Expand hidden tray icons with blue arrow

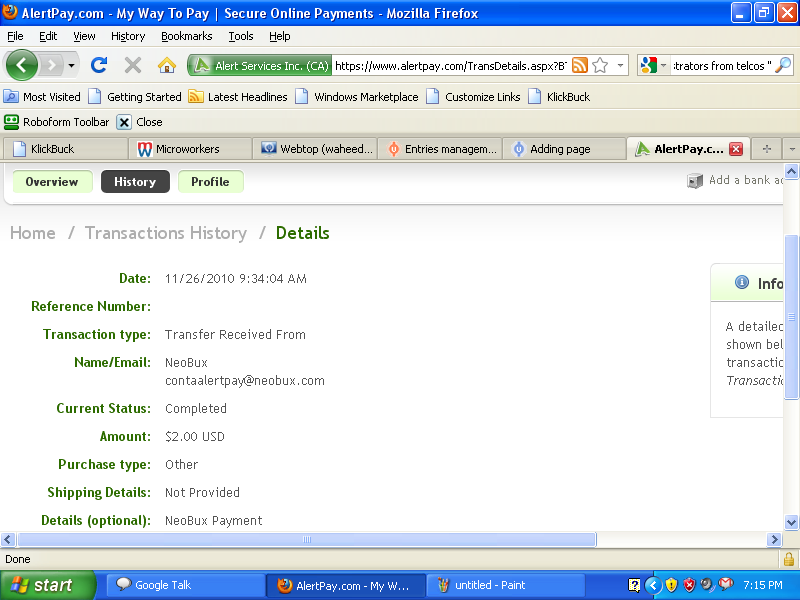pos(653,585)
